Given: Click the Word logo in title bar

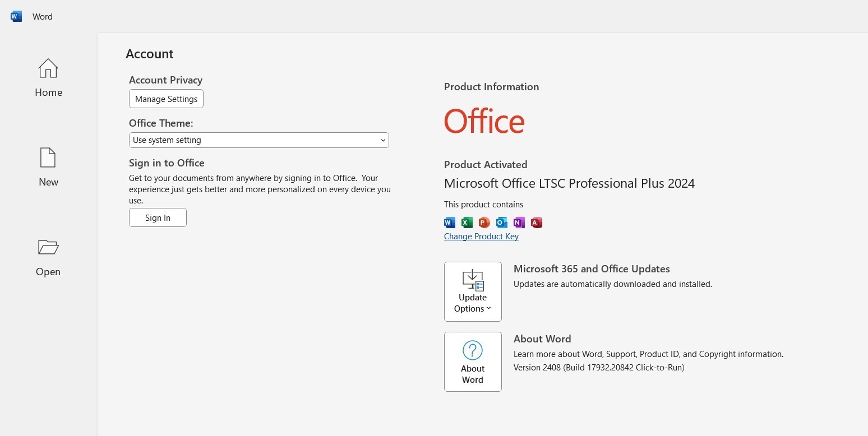Looking at the screenshot, I should coord(16,16).
